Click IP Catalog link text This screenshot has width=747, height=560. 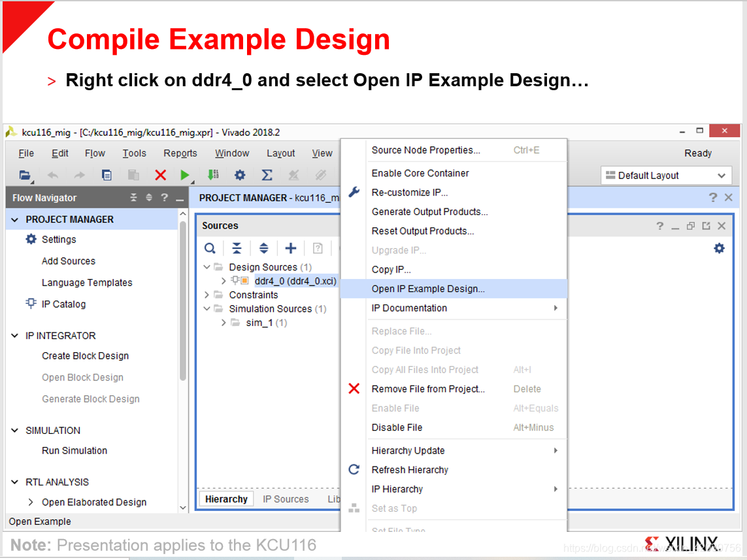[64, 305]
